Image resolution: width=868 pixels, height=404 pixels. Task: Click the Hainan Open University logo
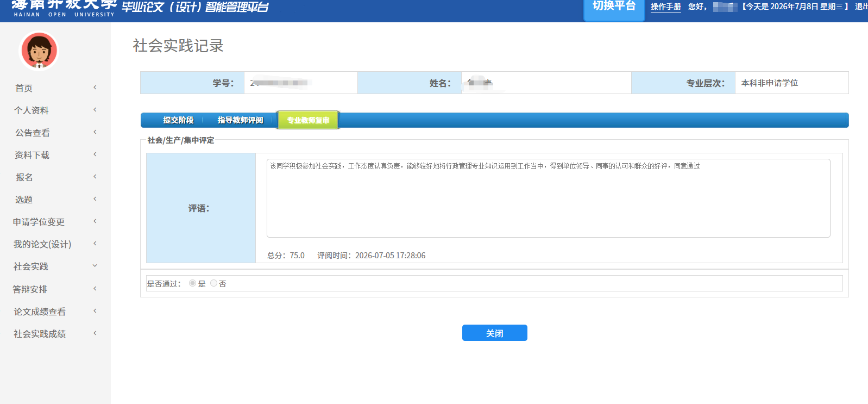pos(64,9)
